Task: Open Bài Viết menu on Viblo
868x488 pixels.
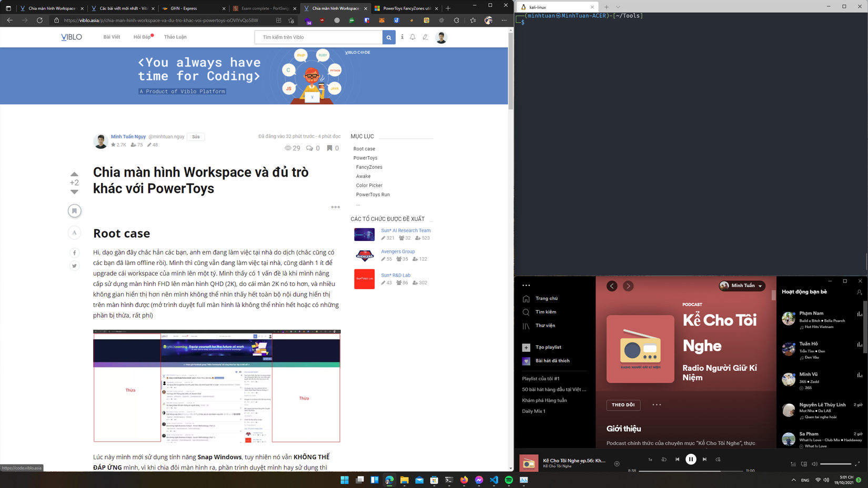Action: pos(112,37)
